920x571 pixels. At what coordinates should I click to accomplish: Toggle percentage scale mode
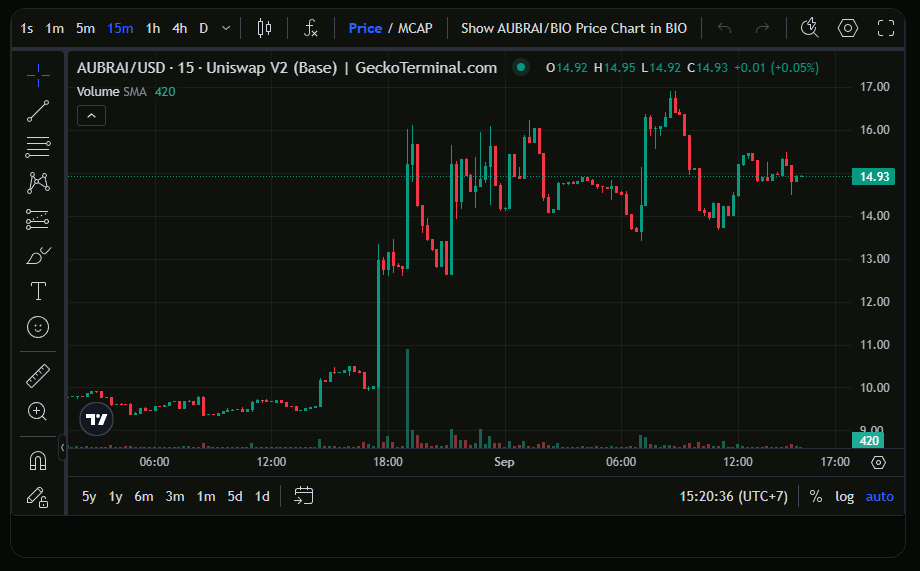816,496
